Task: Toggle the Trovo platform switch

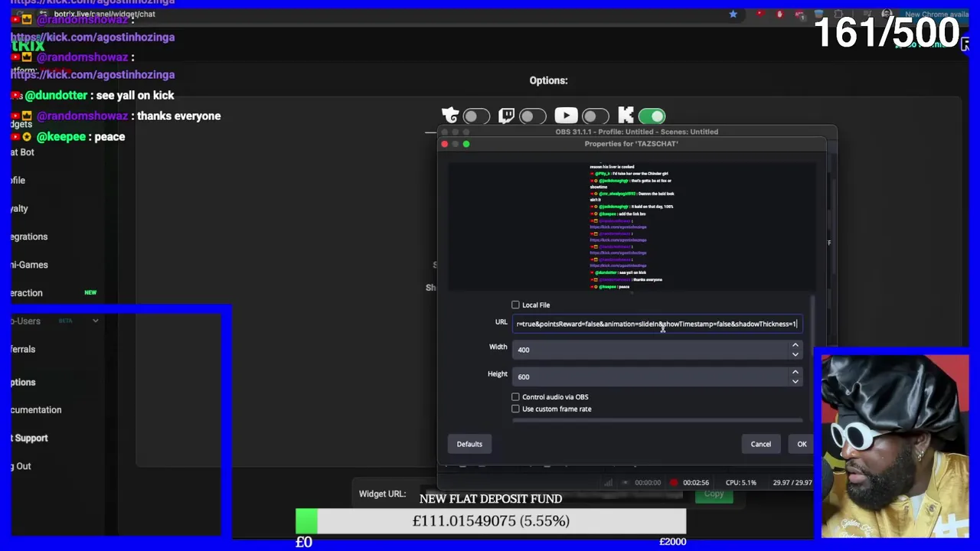Action: (x=476, y=116)
